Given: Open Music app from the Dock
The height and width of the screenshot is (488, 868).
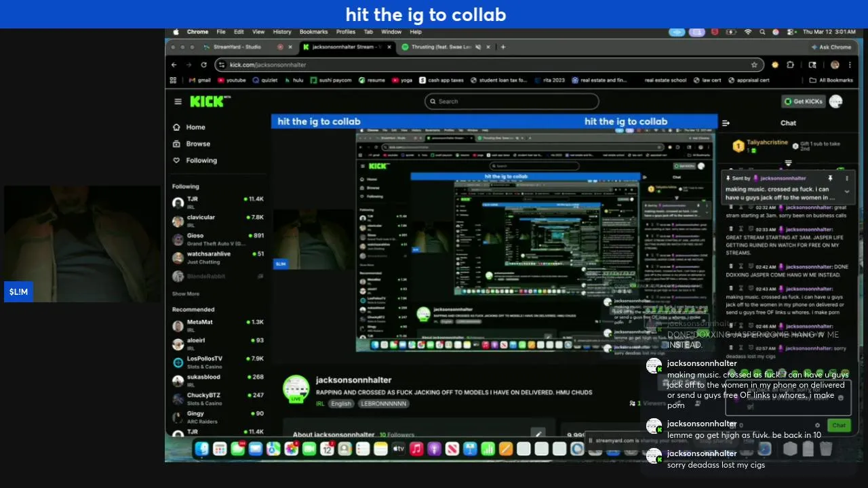Looking at the screenshot, I should 416,449.
